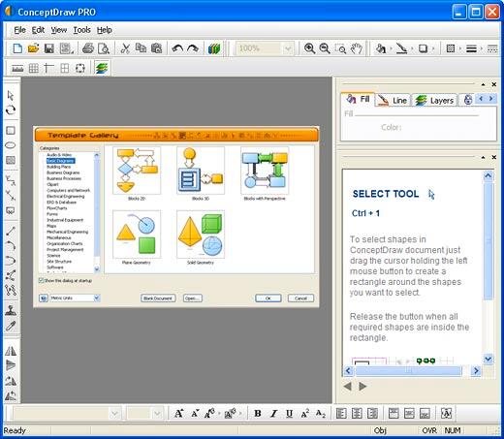Pick the Eyedropper tool
This screenshot has width=504, height=439.
tap(11, 326)
